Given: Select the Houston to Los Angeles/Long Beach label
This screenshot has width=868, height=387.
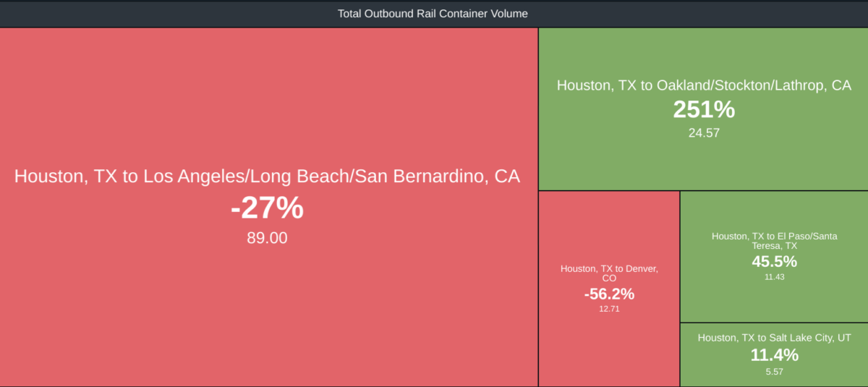Looking at the screenshot, I should click(267, 177).
